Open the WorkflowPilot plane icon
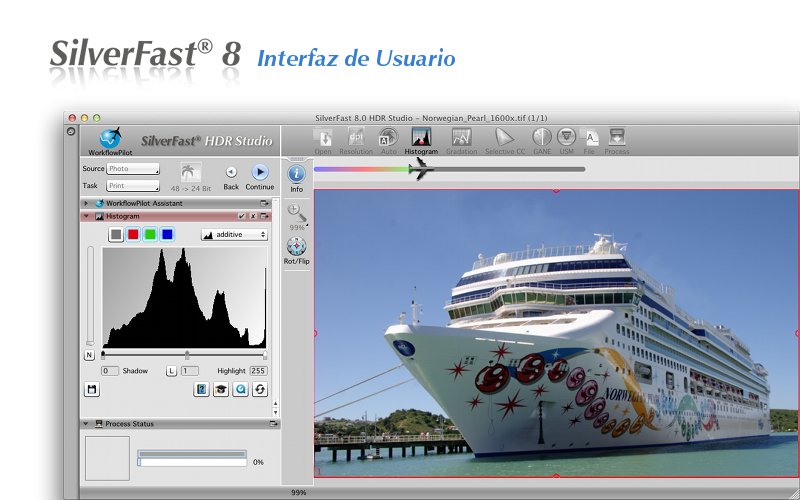 109,138
